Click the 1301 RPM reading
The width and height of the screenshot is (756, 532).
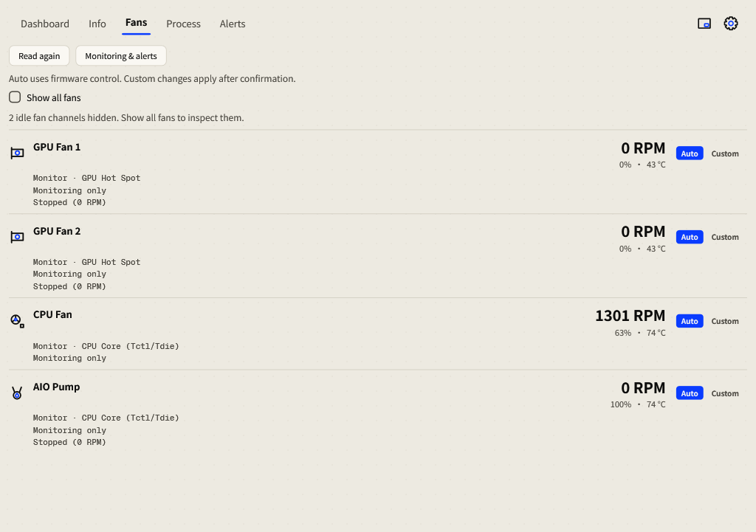pyautogui.click(x=630, y=316)
